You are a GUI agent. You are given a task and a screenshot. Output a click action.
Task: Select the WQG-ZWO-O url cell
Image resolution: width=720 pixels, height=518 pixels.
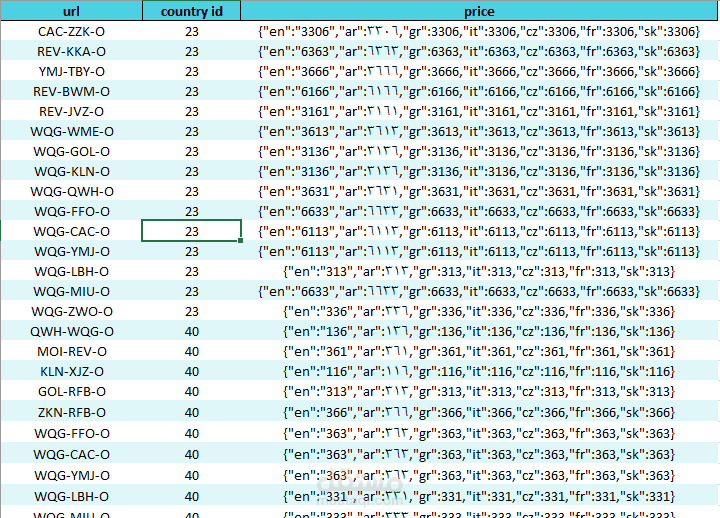pos(71,311)
